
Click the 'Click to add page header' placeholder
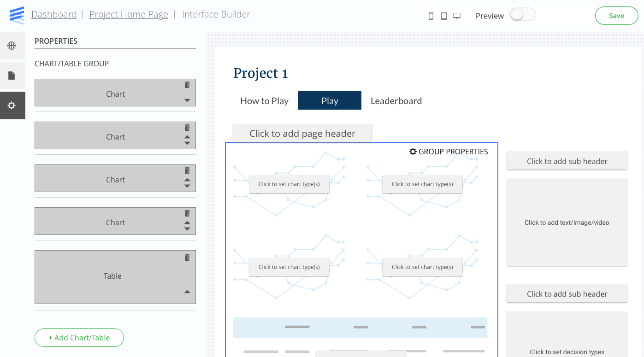[302, 133]
